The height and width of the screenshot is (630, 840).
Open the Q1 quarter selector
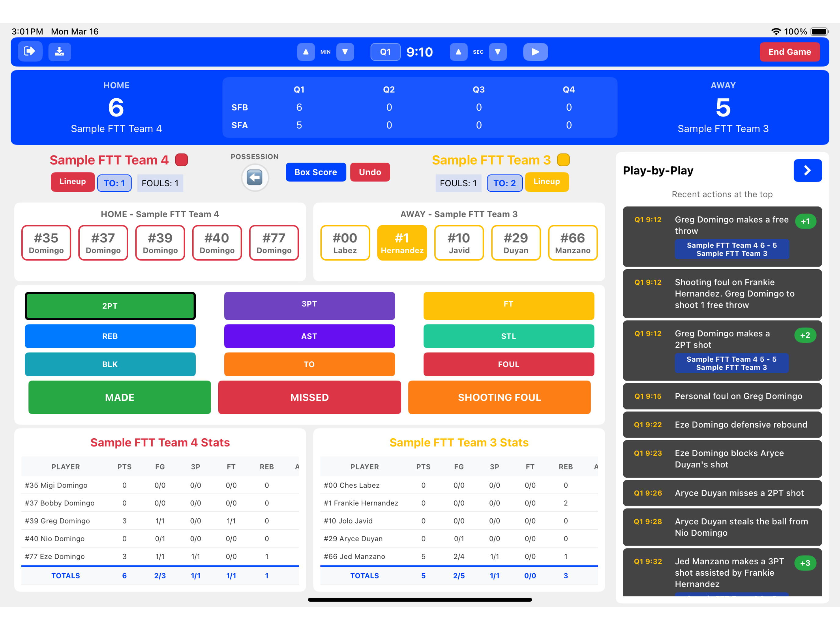(386, 52)
